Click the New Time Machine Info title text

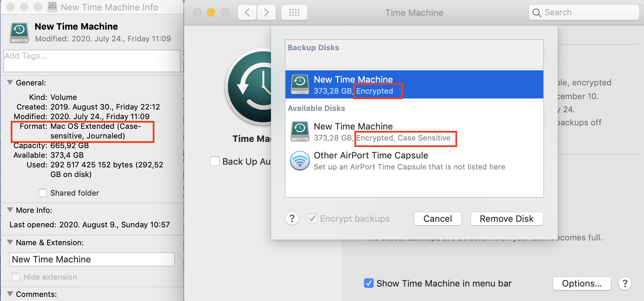(109, 7)
